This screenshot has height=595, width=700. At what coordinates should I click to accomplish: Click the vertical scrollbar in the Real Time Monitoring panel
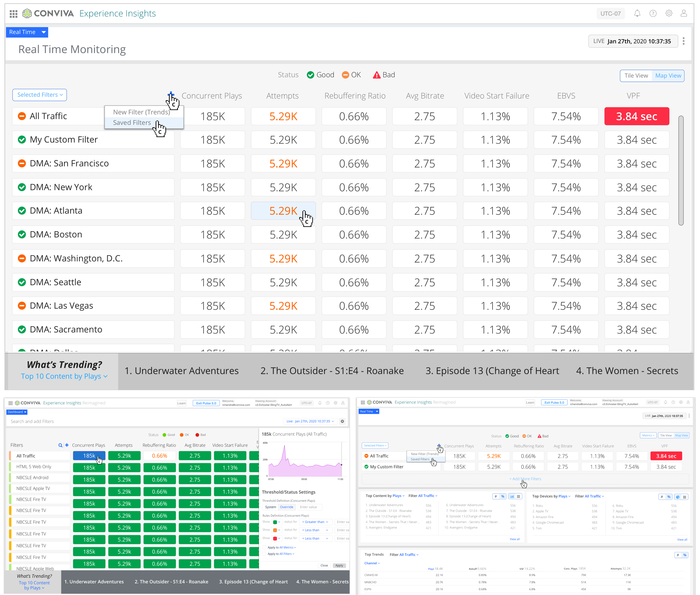coord(681,170)
